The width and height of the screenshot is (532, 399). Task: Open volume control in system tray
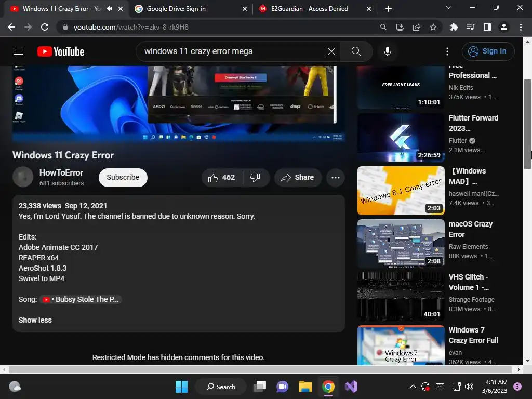(469, 387)
